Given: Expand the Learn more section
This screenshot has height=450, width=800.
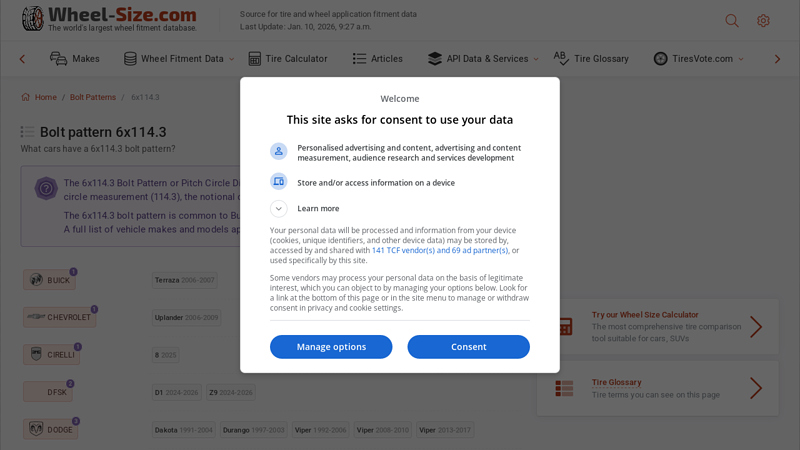Looking at the screenshot, I should point(279,209).
